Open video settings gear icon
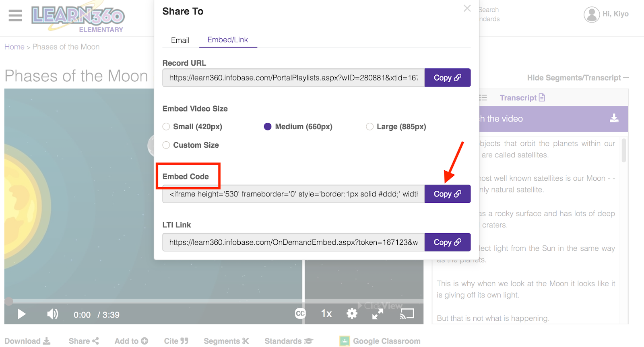 (352, 314)
